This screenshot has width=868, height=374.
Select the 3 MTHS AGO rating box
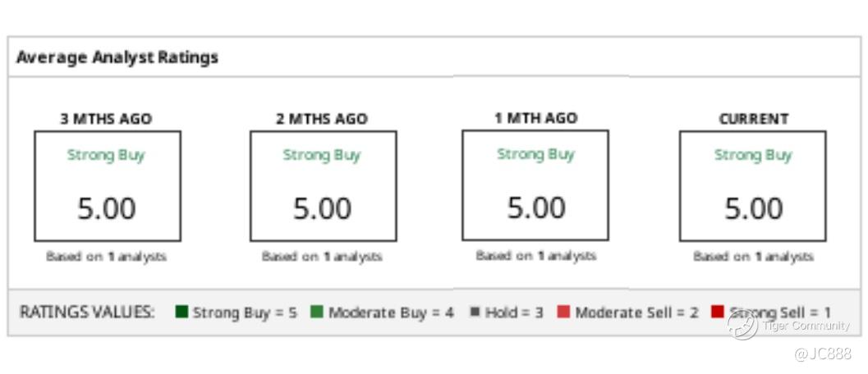click(108, 186)
